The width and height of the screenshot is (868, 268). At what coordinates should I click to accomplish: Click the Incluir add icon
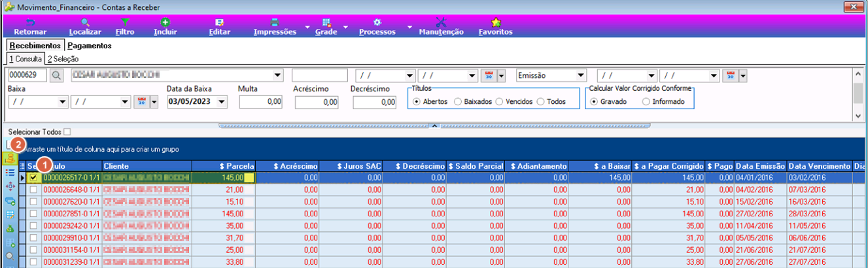click(x=165, y=22)
